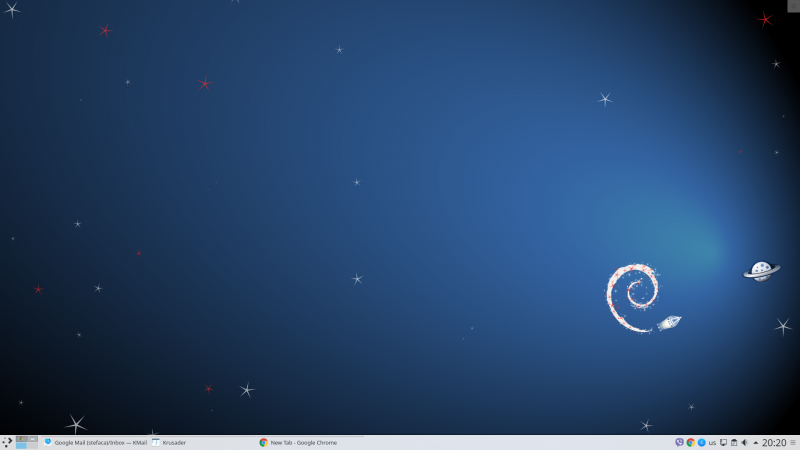Open the panel settings hamburger button
This screenshot has width=800, height=450.
pos(793,443)
